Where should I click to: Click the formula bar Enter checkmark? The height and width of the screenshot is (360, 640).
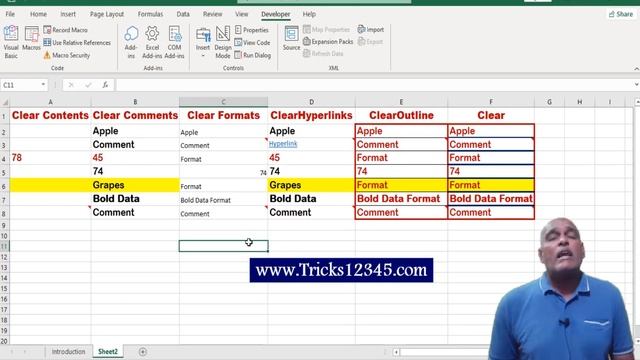(x=88, y=85)
